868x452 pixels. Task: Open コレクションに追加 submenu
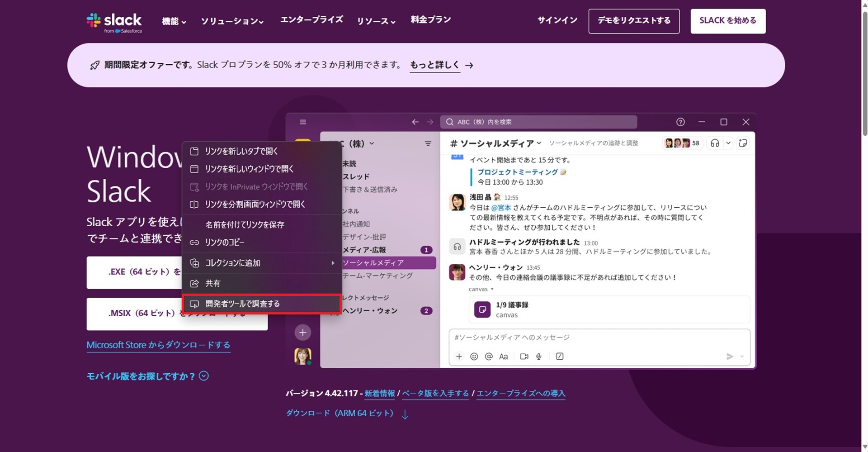pos(262,263)
